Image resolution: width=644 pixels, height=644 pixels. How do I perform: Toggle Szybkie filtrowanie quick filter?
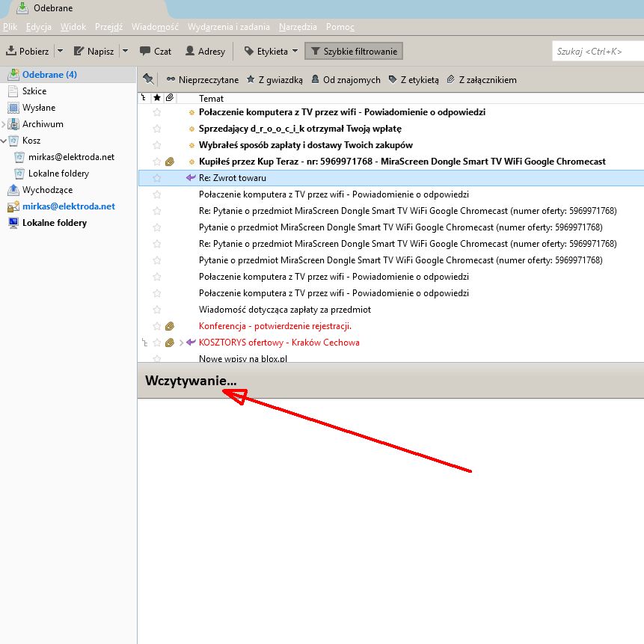354,52
